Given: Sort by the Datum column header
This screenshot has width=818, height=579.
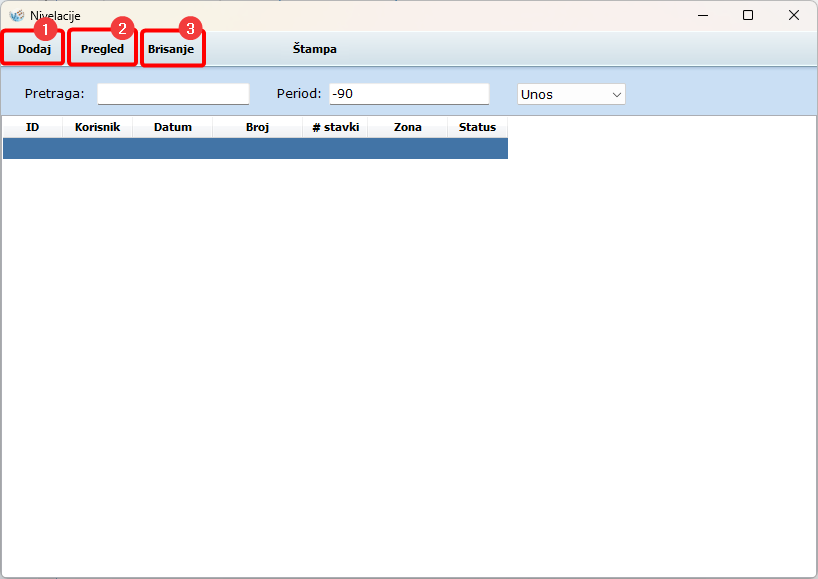Looking at the screenshot, I should (172, 127).
